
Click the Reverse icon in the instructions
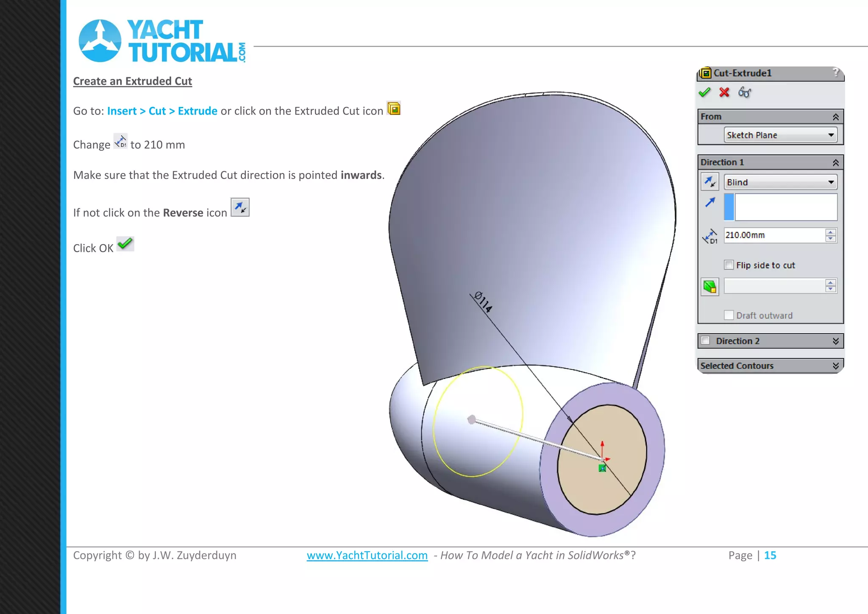tap(240, 207)
